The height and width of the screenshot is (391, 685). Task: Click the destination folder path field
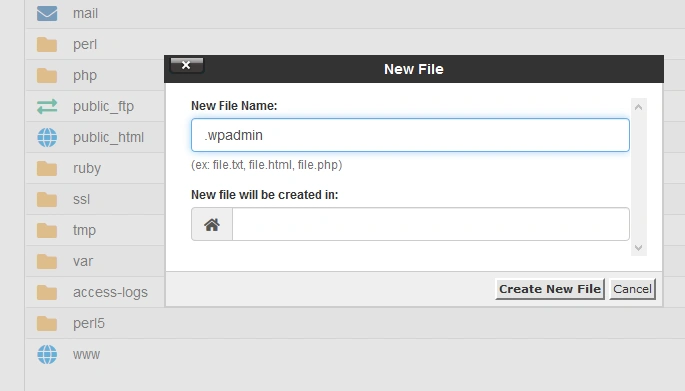point(431,225)
